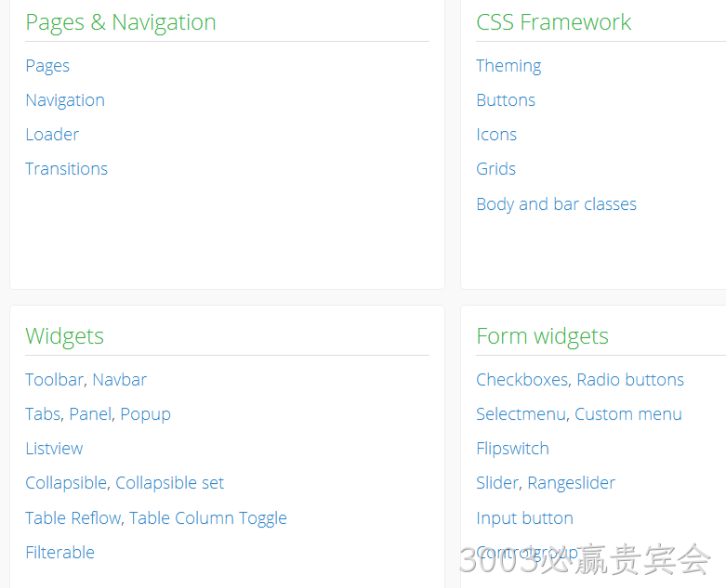Go to the Tabs widget demo
This screenshot has height=588, width=726.
tap(43, 414)
